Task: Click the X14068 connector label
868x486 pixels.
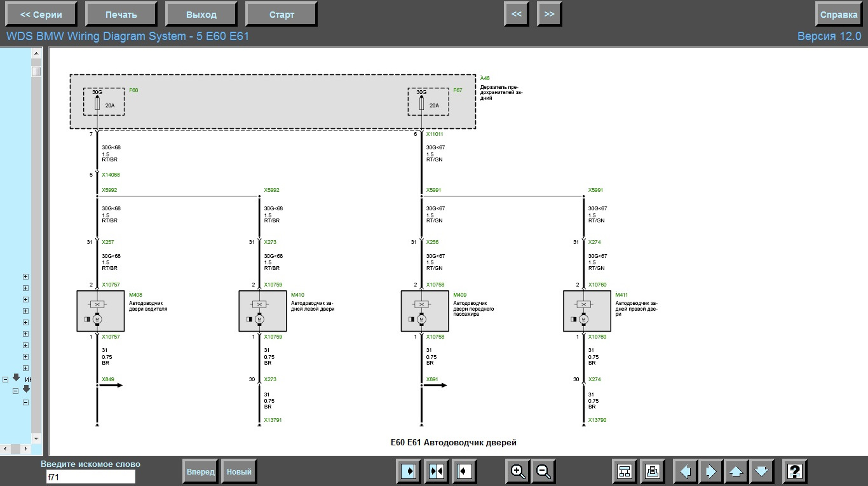Action: point(111,175)
